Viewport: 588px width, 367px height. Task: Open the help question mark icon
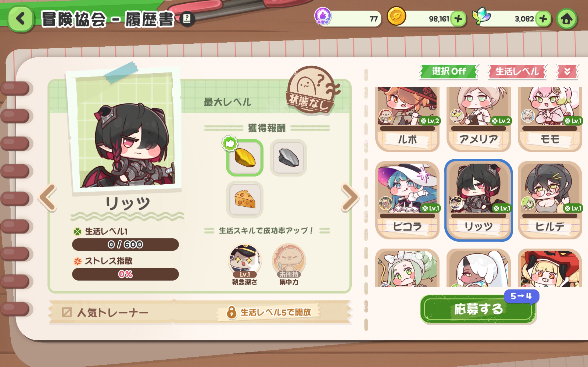point(187,19)
